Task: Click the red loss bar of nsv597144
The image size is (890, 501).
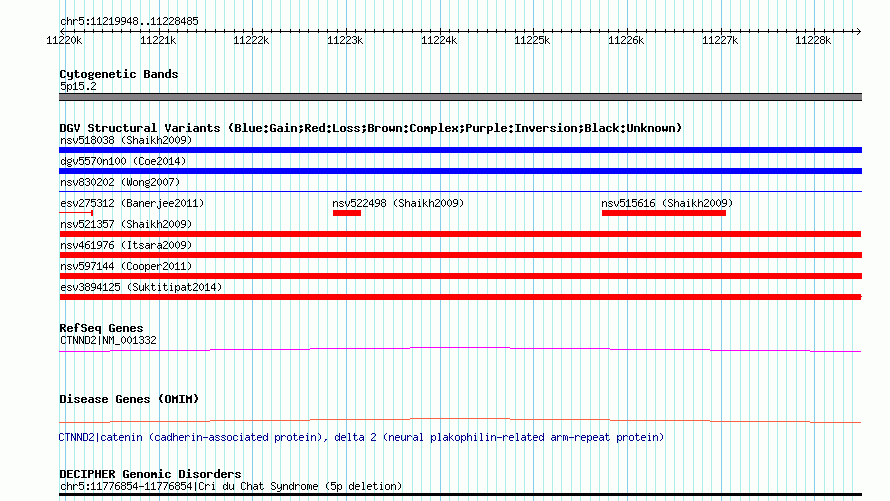Action: (x=460, y=276)
